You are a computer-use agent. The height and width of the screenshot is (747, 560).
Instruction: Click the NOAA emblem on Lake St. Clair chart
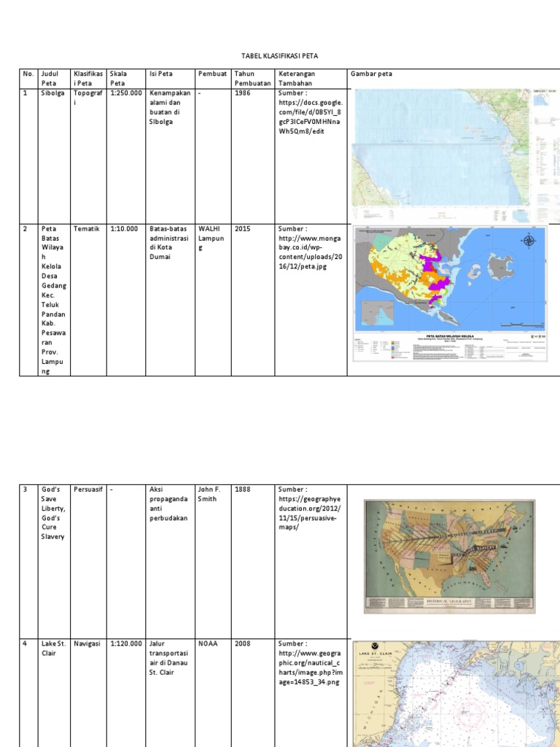tap(376, 646)
